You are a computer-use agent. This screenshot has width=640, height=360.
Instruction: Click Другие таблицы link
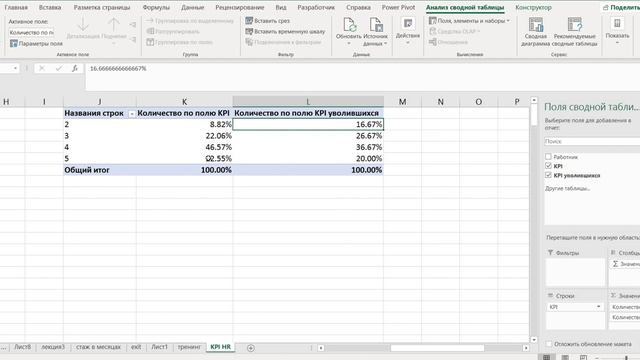click(567, 189)
